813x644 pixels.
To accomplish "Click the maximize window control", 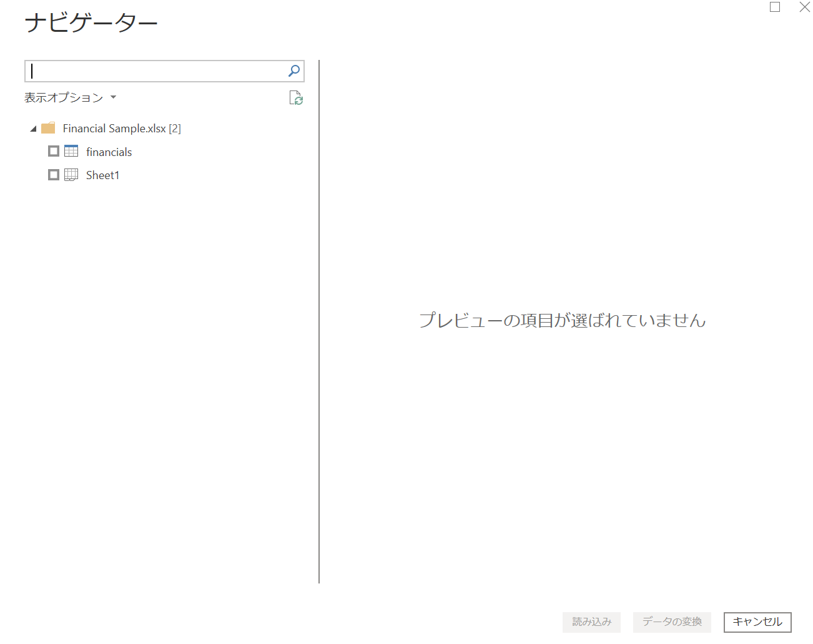I will (x=775, y=7).
